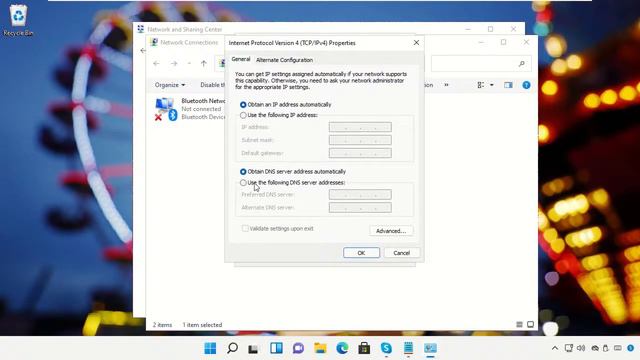Click the IP address input field
Viewport: 640px width, 360px height.
click(360, 127)
